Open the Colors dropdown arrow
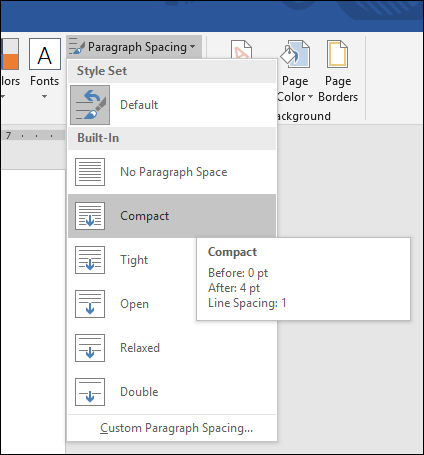Screen dimensions: 424x455 click(3, 97)
